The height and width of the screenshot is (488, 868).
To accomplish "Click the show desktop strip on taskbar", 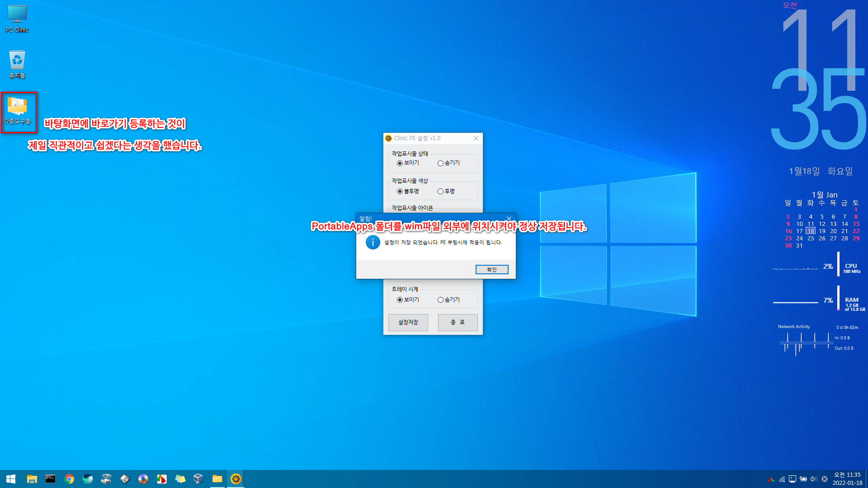I will (866, 479).
